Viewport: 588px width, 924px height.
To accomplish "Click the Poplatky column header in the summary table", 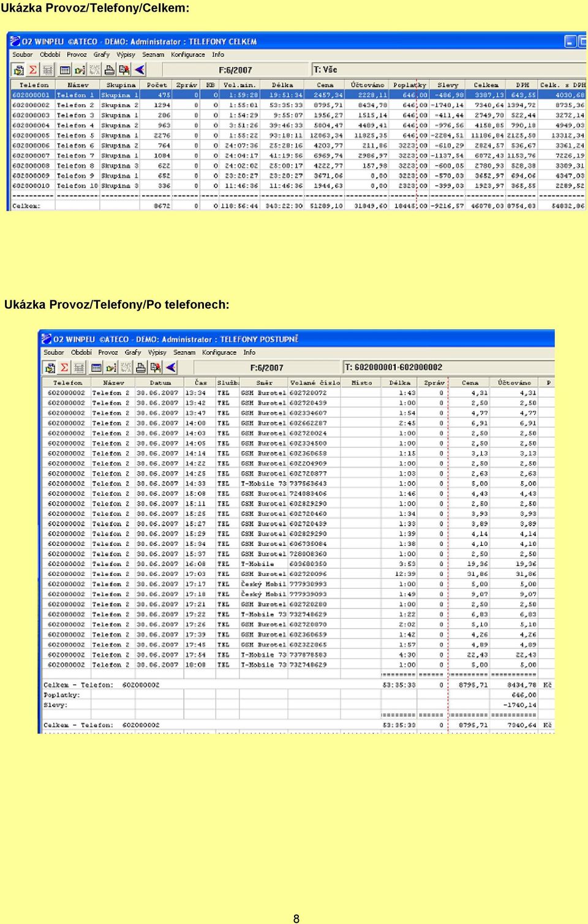I will [410, 85].
